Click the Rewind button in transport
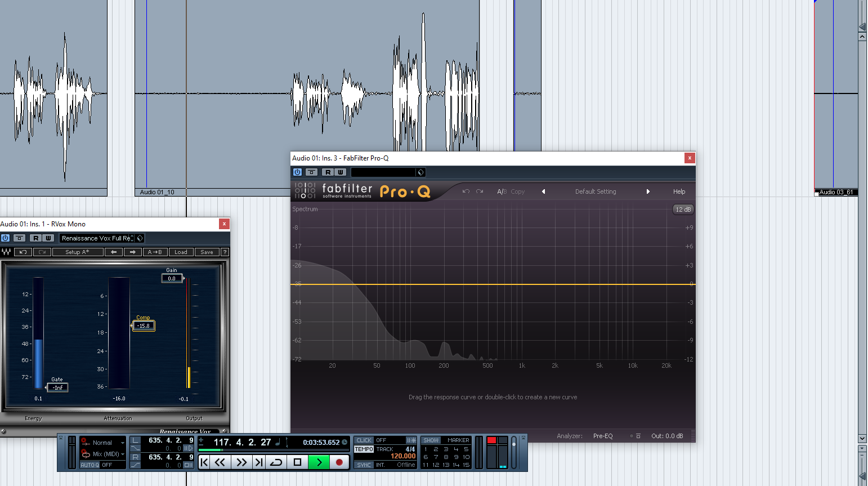 pyautogui.click(x=220, y=462)
